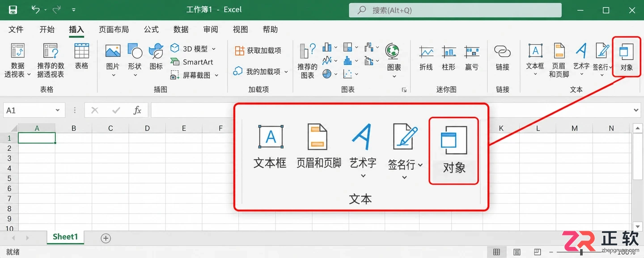The width and height of the screenshot is (644, 258).
Task: Insert a SmartArt graphic
Action: pyautogui.click(x=192, y=62)
